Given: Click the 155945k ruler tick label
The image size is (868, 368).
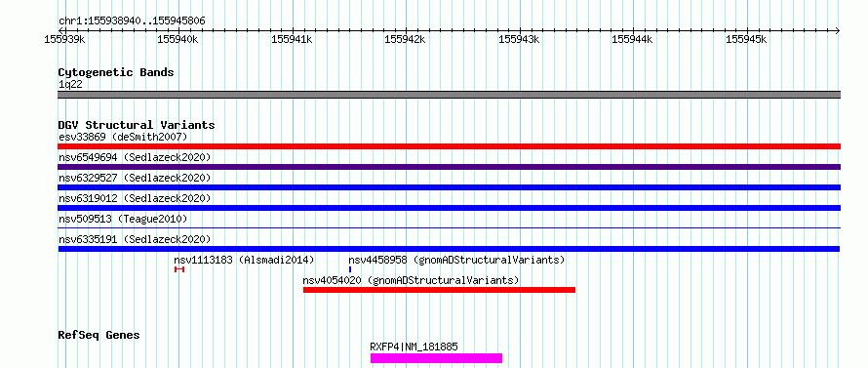Looking at the screenshot, I should (x=747, y=39).
